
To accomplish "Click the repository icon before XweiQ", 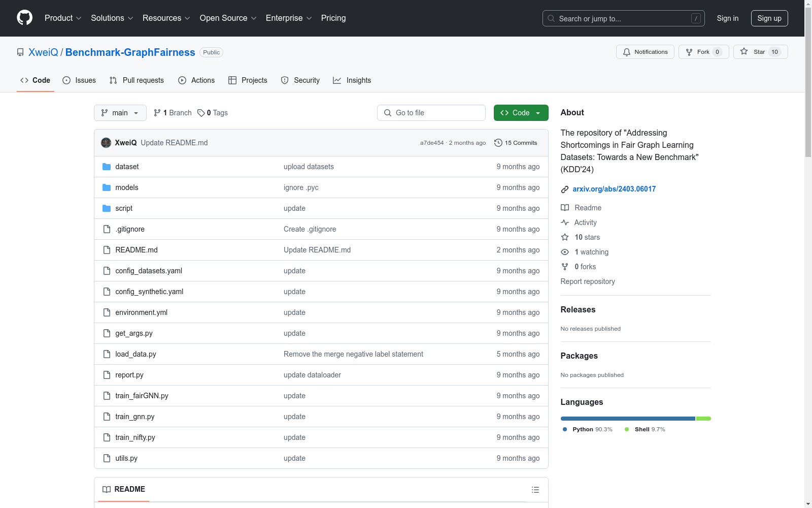I will click(20, 52).
